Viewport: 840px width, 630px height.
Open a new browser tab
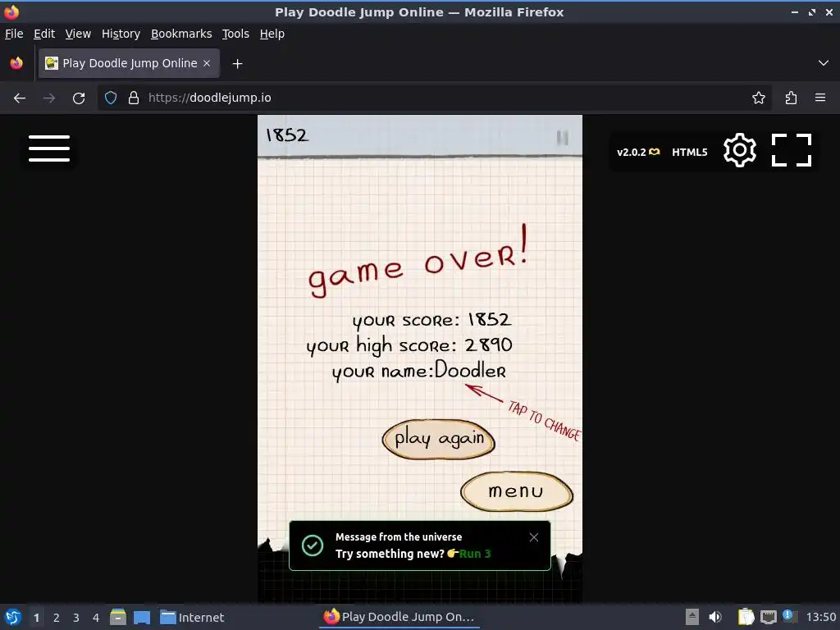[x=237, y=64]
